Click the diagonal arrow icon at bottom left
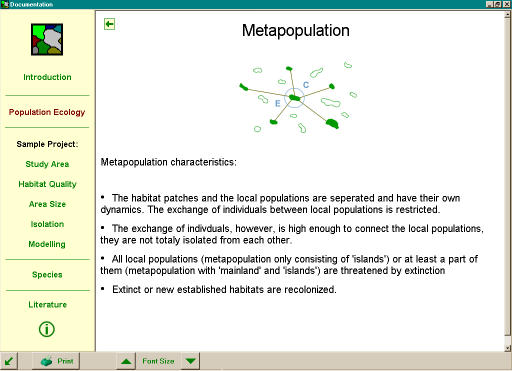The width and height of the screenshot is (512, 371). tap(9, 361)
